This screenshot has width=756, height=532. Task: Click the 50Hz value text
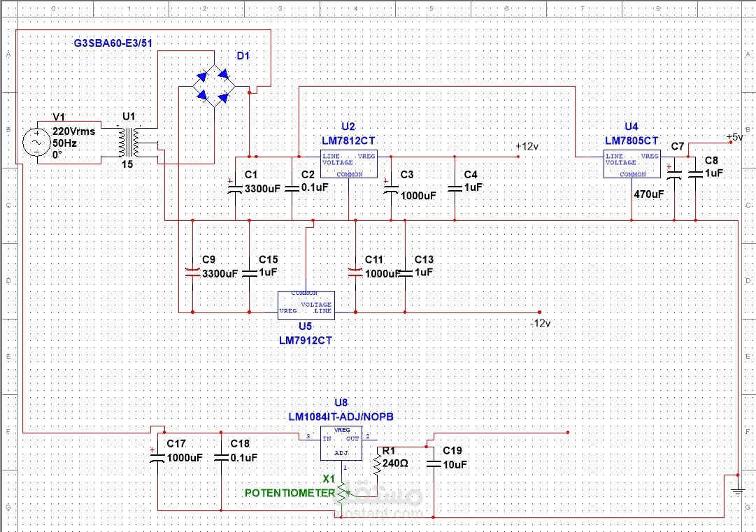pyautogui.click(x=64, y=143)
